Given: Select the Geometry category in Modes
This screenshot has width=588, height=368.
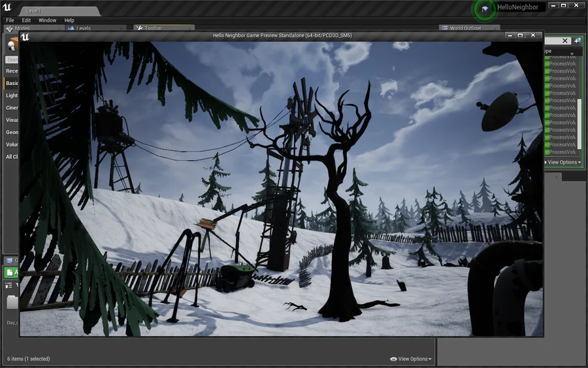Looking at the screenshot, I should [x=12, y=132].
